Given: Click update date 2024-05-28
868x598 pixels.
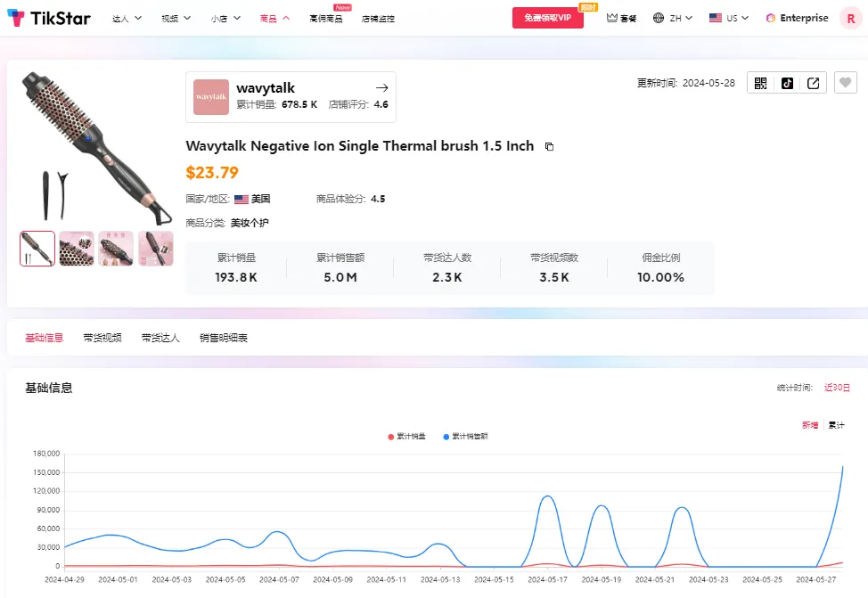Looking at the screenshot, I should click(x=708, y=83).
